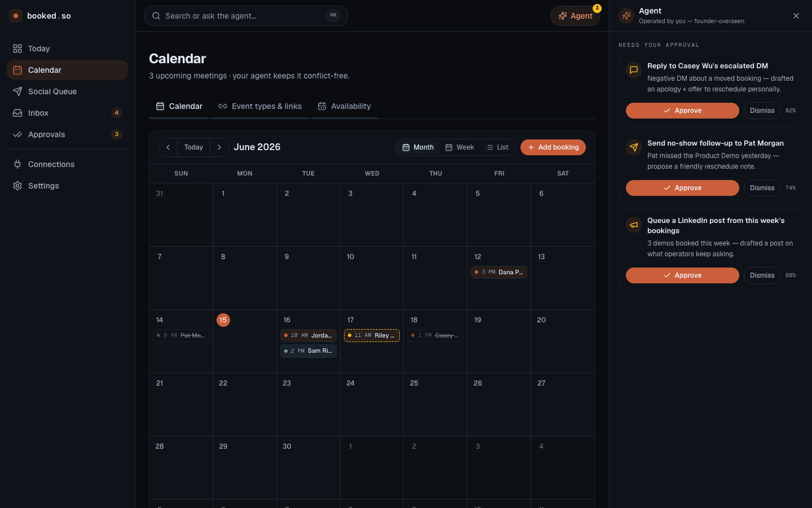Click Add booking button
Screen dimensions: 812x508
(553, 147)
